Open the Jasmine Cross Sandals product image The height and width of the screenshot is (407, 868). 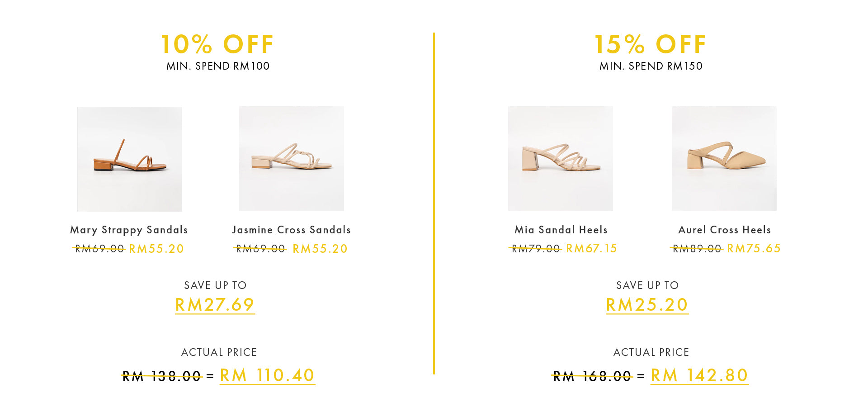(x=292, y=159)
